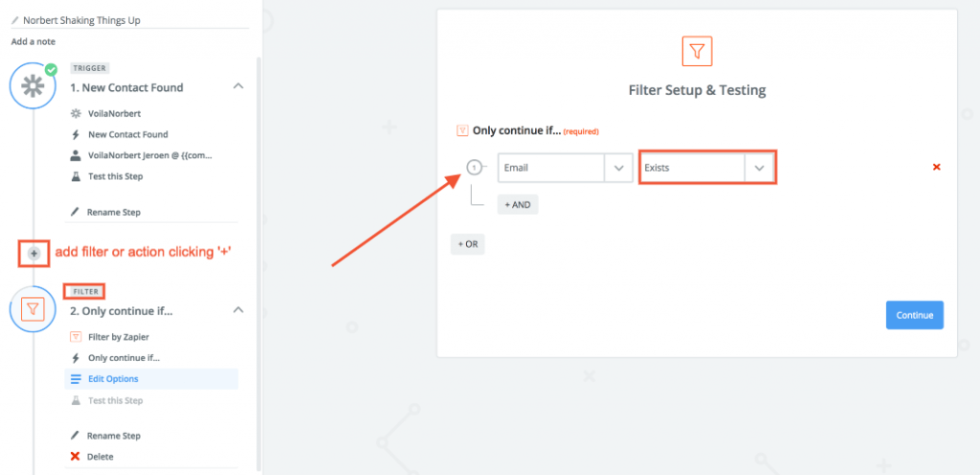Screen dimensions: 980x475
Task: Remove the filter rule with the red X
Action: coord(936,168)
